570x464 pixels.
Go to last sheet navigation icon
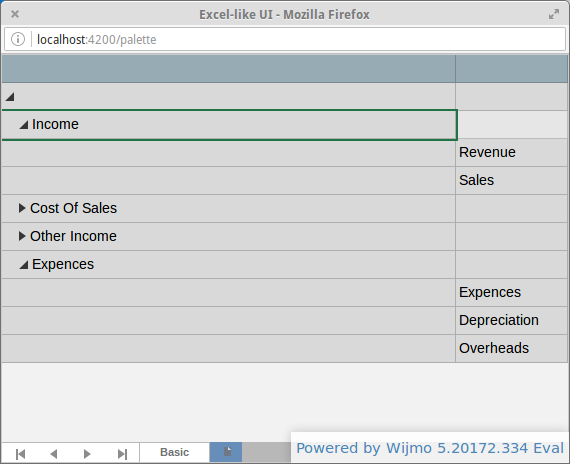click(123, 453)
